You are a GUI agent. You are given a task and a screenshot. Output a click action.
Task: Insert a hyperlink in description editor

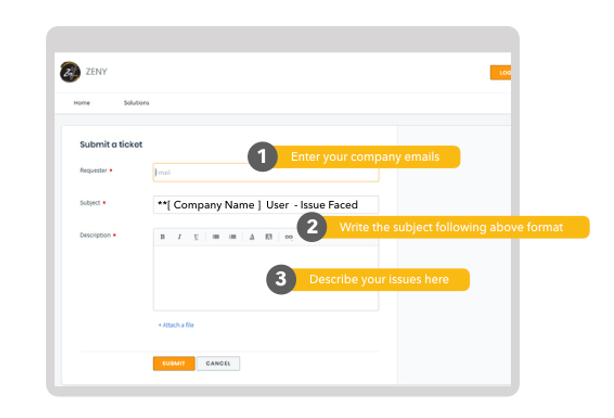pyautogui.click(x=288, y=236)
